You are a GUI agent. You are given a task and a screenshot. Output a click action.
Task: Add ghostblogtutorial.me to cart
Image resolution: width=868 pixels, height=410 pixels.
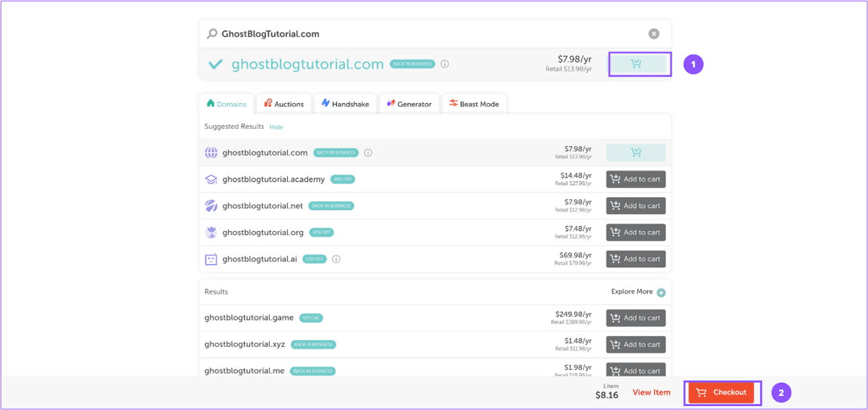[x=636, y=370]
